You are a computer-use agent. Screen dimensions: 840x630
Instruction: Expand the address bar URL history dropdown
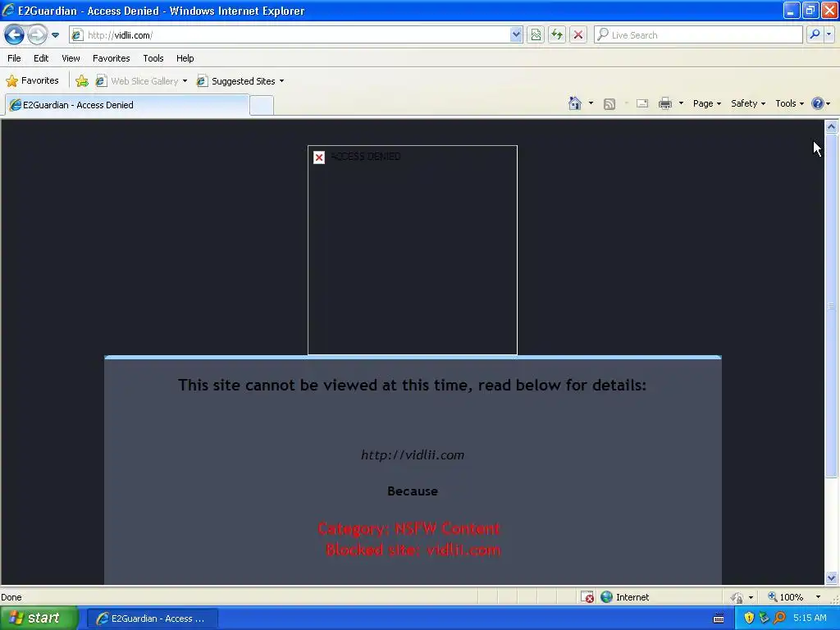pos(516,34)
